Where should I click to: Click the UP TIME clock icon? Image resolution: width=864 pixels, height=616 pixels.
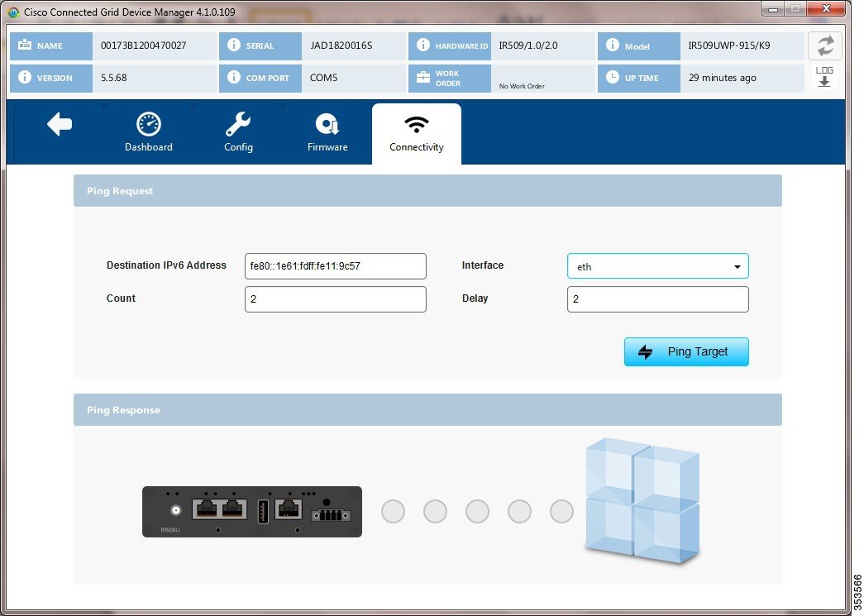click(612, 77)
